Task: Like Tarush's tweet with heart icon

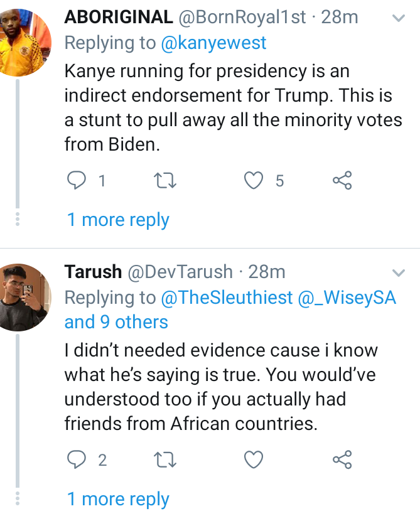Action: pyautogui.click(x=253, y=459)
